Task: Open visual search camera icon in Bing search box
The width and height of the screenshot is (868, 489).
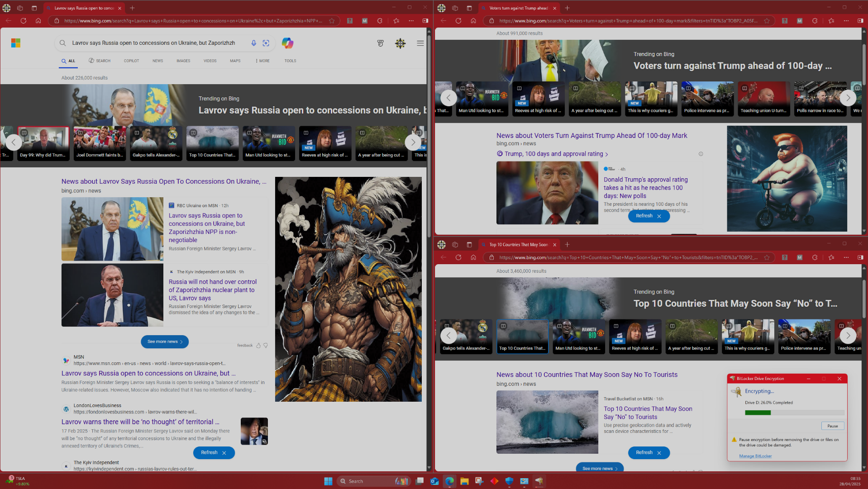Action: 266,43
